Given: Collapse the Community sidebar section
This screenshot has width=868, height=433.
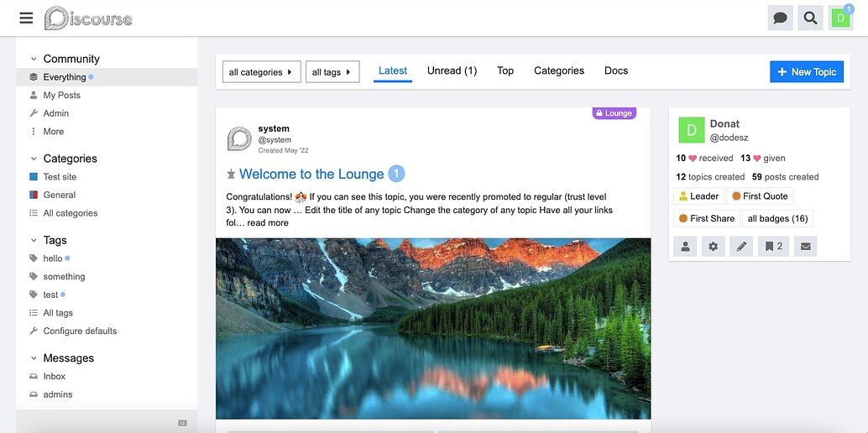Looking at the screenshot, I should click(34, 59).
